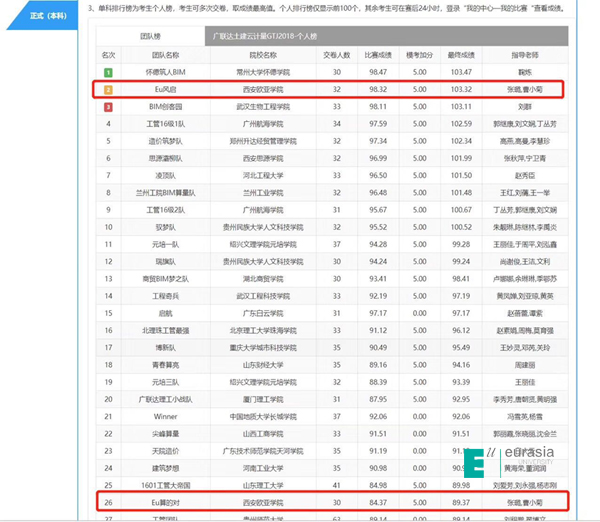Image resolution: width=600 pixels, height=522 pixels.
Task: Click team 1601工管大帝国
Action: click(165, 481)
